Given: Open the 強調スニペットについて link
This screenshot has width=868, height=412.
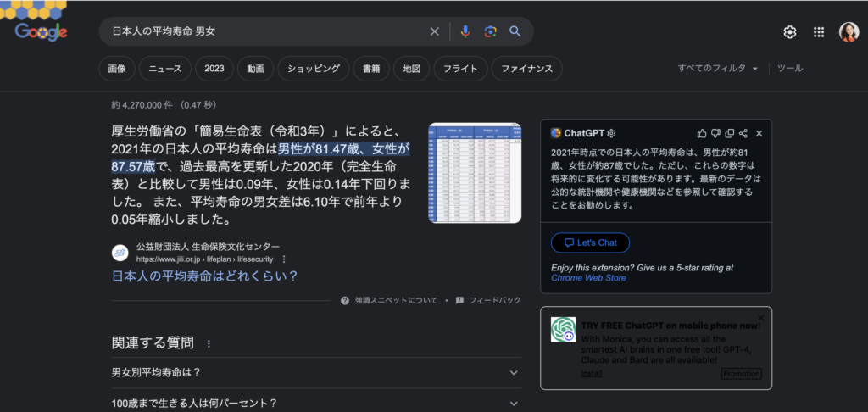Looking at the screenshot, I should 396,301.
